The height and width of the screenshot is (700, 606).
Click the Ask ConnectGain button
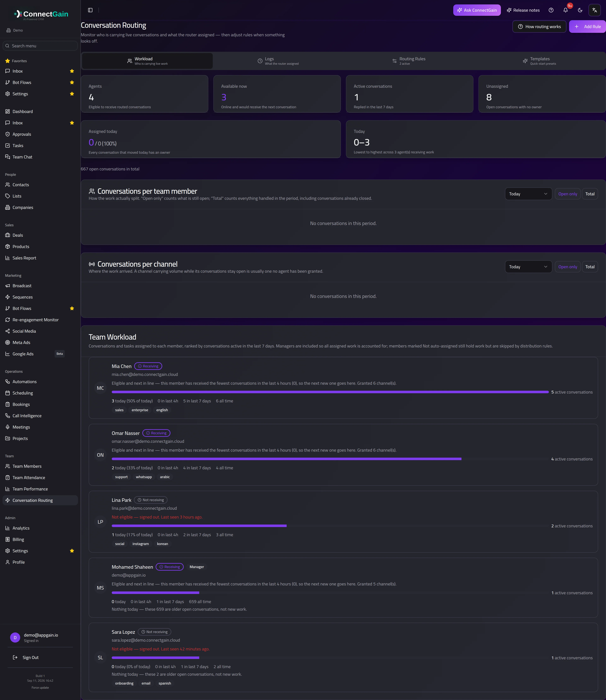pyautogui.click(x=477, y=10)
